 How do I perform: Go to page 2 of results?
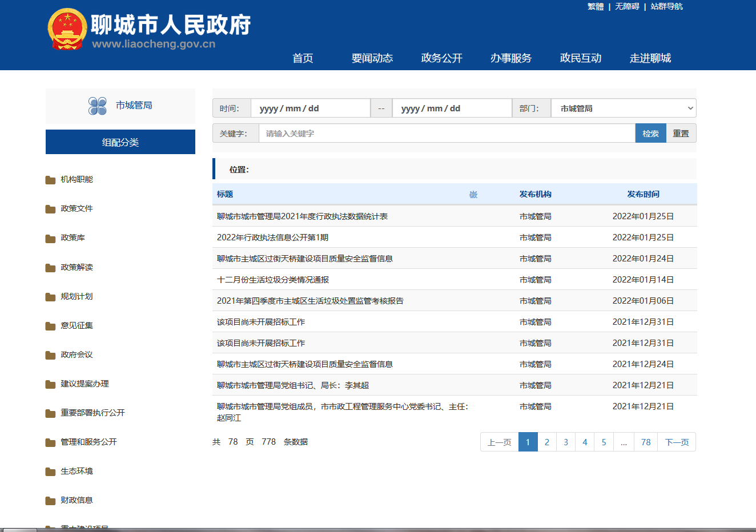click(x=547, y=442)
